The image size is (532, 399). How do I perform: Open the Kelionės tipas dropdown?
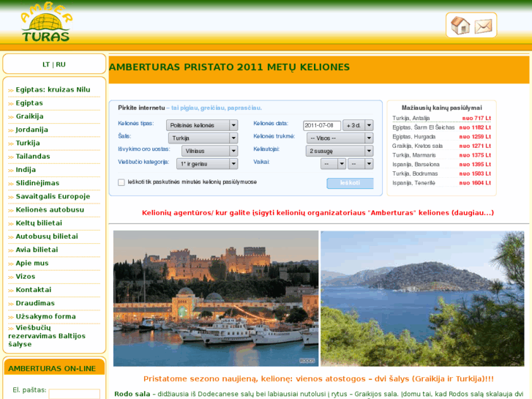coord(202,125)
